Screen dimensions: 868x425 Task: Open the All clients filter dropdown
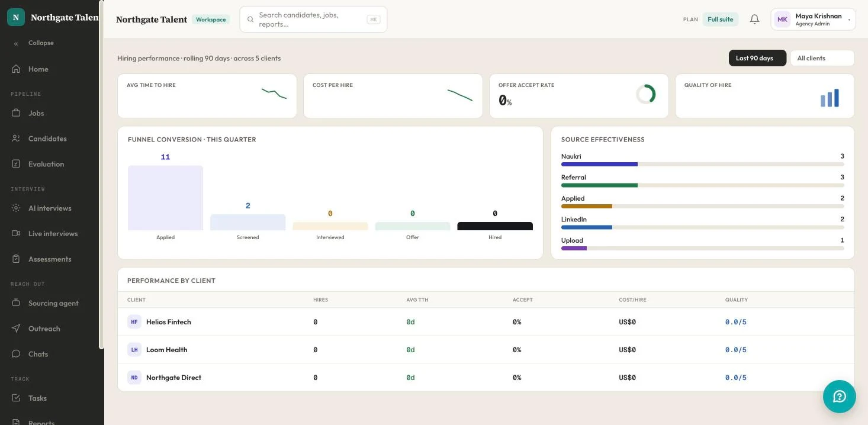pyautogui.click(x=822, y=58)
